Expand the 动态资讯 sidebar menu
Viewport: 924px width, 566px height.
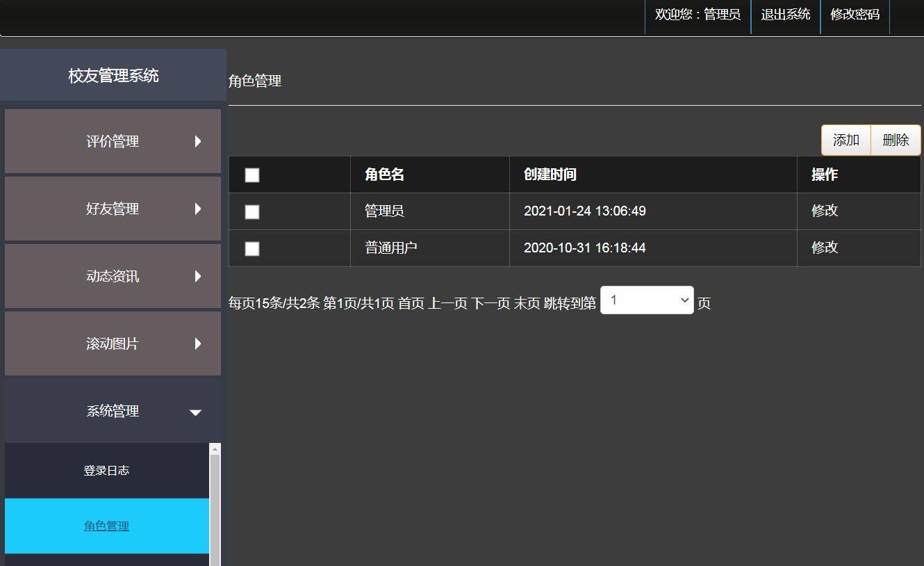coord(113,276)
